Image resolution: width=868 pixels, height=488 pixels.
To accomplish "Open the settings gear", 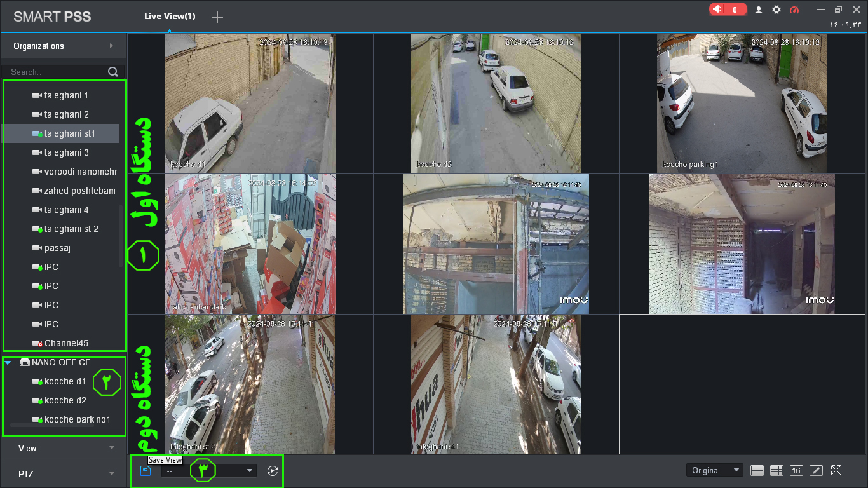I will [776, 10].
